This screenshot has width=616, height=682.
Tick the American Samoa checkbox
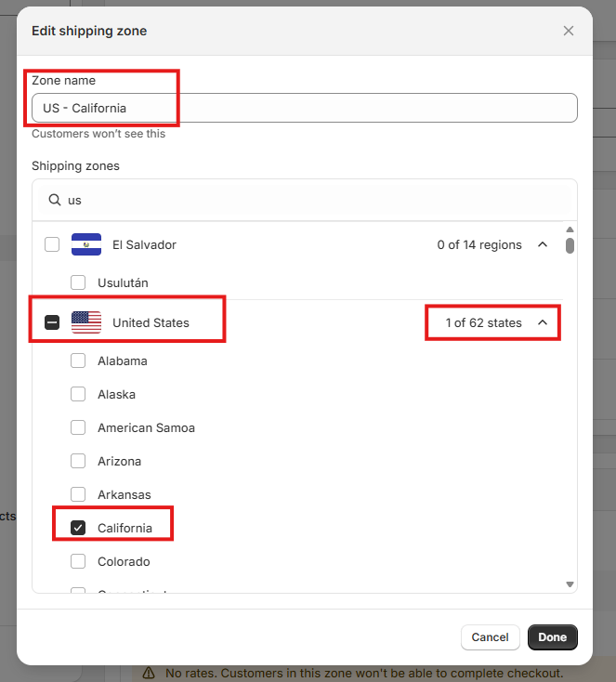[x=79, y=427]
